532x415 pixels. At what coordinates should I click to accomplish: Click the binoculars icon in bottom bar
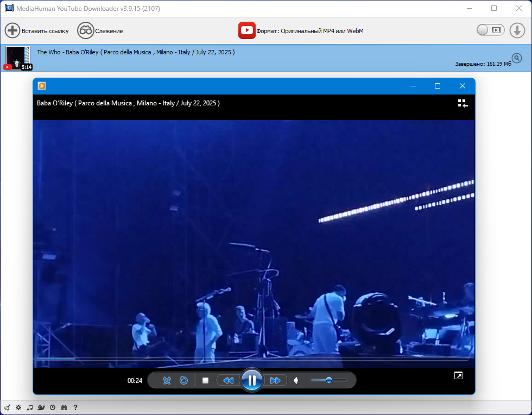(64, 407)
